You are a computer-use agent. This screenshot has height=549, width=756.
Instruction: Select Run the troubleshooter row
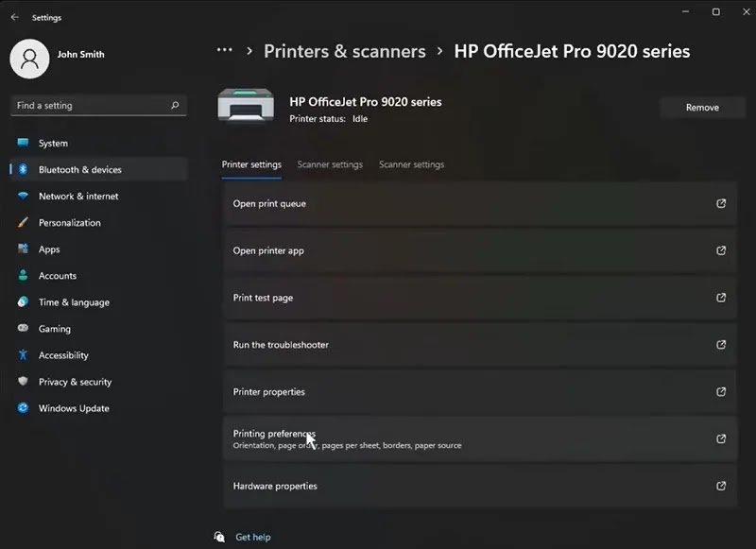480,345
